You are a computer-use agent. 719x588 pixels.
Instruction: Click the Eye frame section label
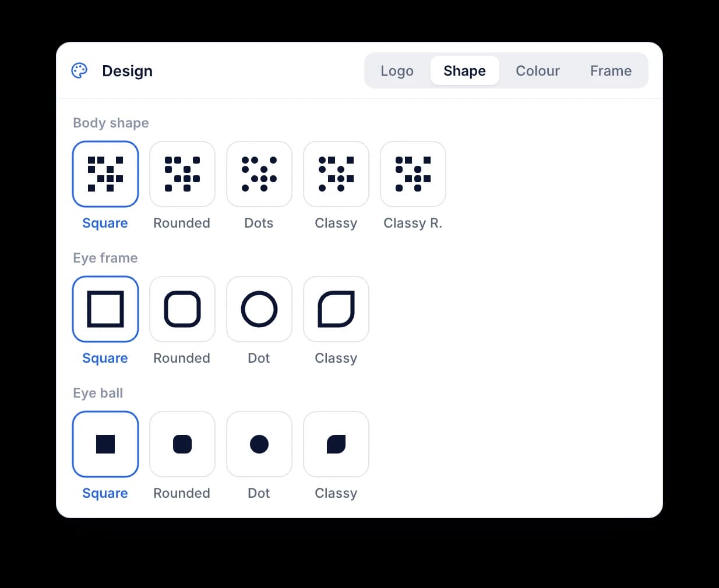105,258
